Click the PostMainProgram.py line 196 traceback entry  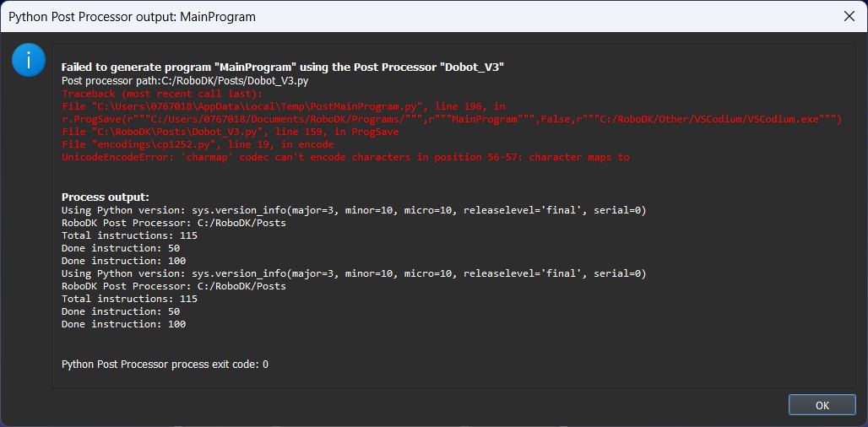(x=284, y=106)
